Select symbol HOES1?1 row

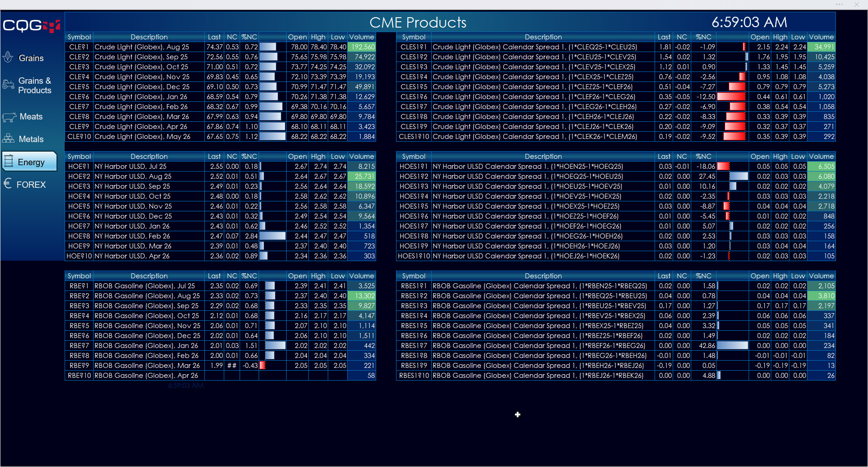tap(414, 167)
